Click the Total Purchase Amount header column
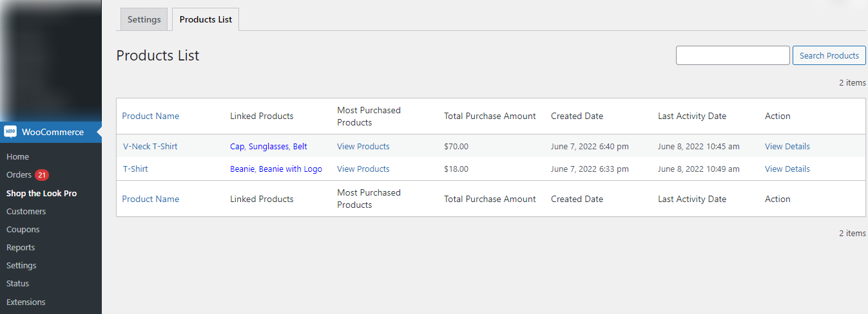The image size is (868, 314). click(490, 116)
